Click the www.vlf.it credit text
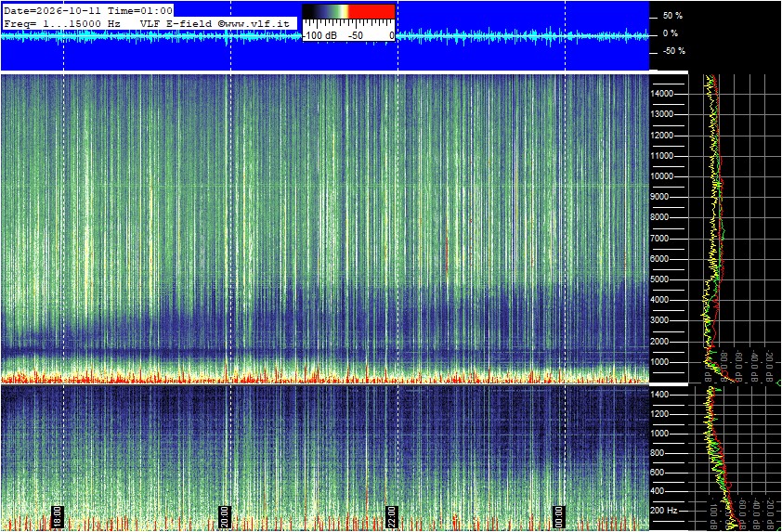The width and height of the screenshot is (782, 532). 254,23
